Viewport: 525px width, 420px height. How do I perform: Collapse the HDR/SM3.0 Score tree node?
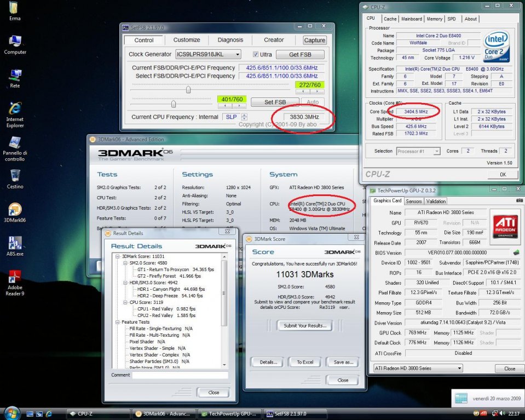click(x=125, y=283)
